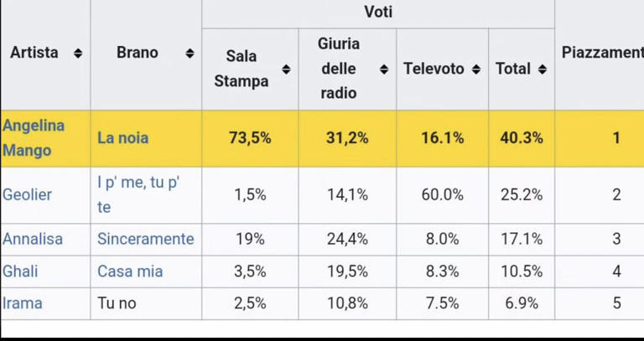Viewport: 644px width, 341px height.
Task: Sort by Giuria delle radio arrows
Action: coord(383,69)
